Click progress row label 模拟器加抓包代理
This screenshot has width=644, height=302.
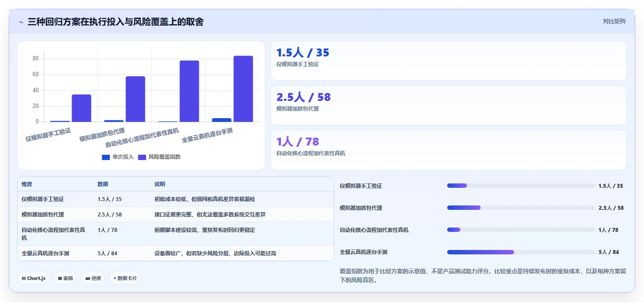point(361,208)
